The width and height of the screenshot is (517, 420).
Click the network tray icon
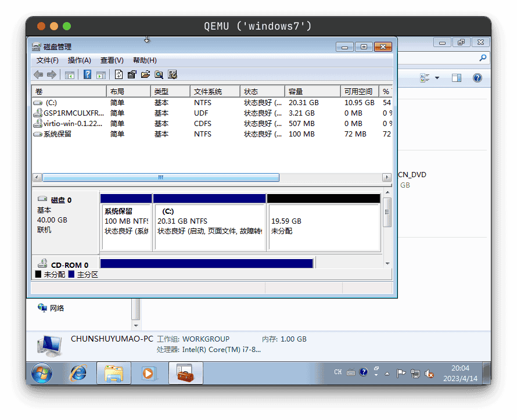tap(415, 374)
